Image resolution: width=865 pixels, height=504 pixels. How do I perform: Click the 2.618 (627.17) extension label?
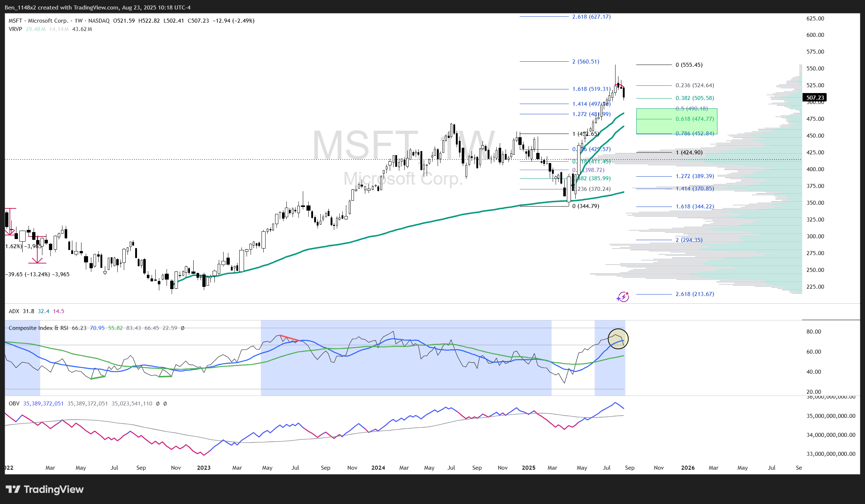(591, 17)
